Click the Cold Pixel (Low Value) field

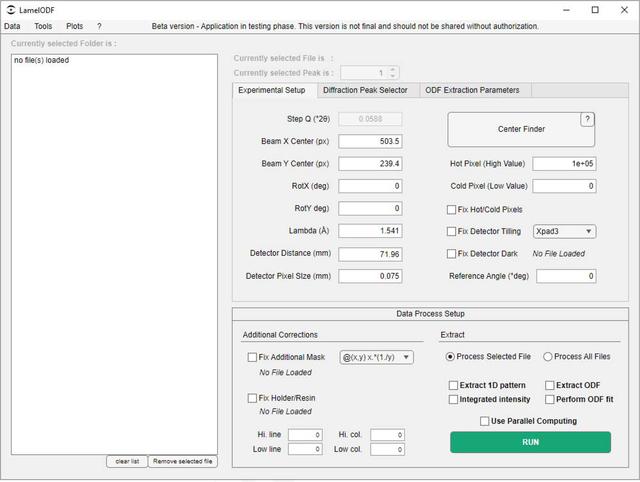point(564,186)
